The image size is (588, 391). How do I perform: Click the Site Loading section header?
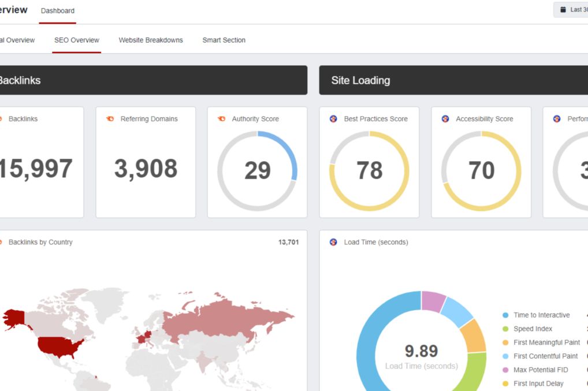pos(453,80)
